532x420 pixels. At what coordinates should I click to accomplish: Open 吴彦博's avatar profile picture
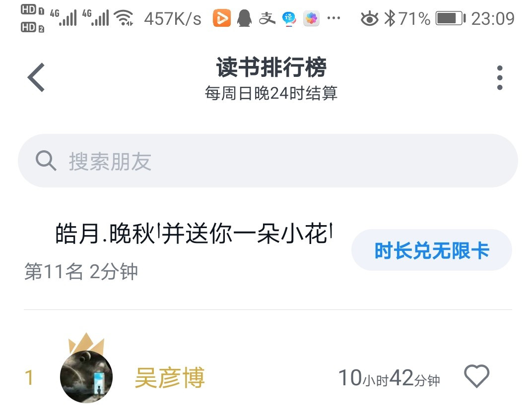[x=86, y=376]
